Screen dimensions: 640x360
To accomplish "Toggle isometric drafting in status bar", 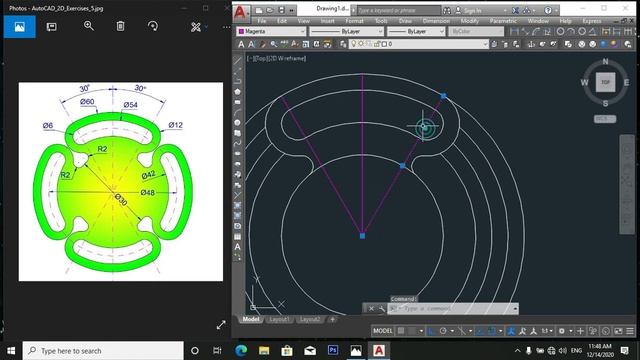I will [462, 331].
